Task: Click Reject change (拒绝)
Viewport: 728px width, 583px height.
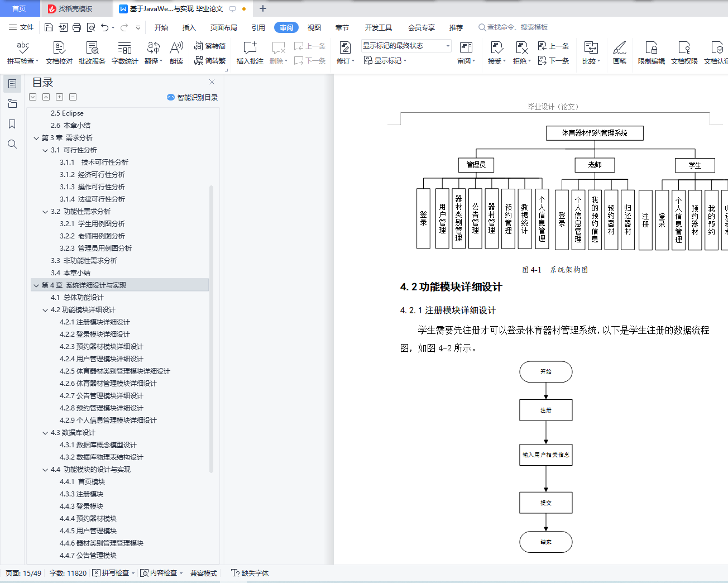Action: pos(521,53)
